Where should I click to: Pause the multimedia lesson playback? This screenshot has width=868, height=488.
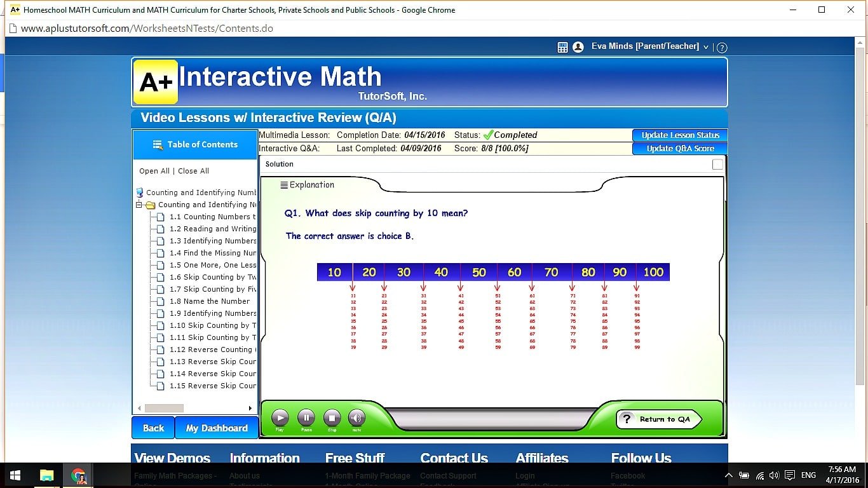tap(306, 419)
